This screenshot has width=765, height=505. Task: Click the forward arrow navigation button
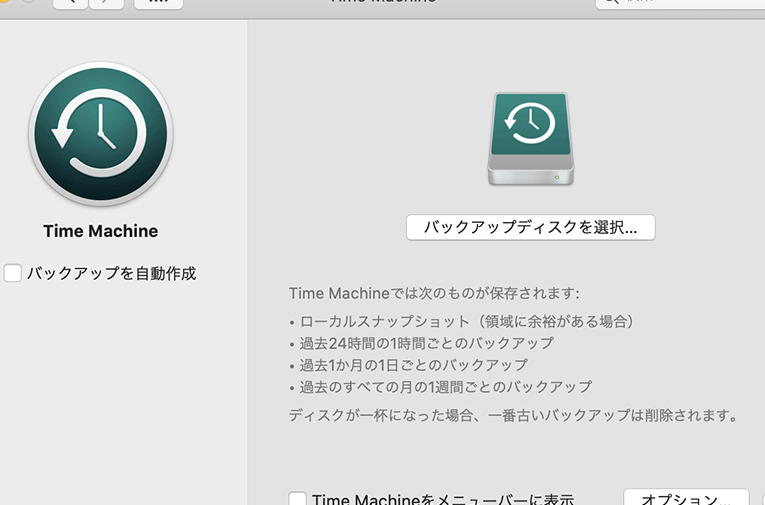tap(106, 3)
